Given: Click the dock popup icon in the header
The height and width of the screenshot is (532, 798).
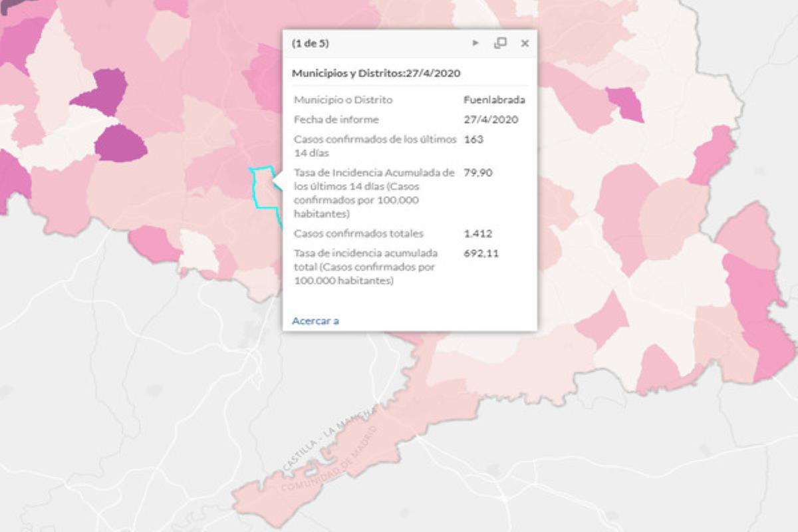Looking at the screenshot, I should click(x=499, y=43).
